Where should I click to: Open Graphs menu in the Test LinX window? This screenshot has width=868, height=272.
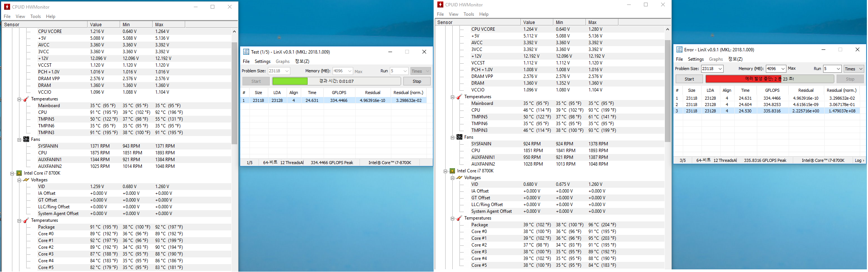pos(282,61)
